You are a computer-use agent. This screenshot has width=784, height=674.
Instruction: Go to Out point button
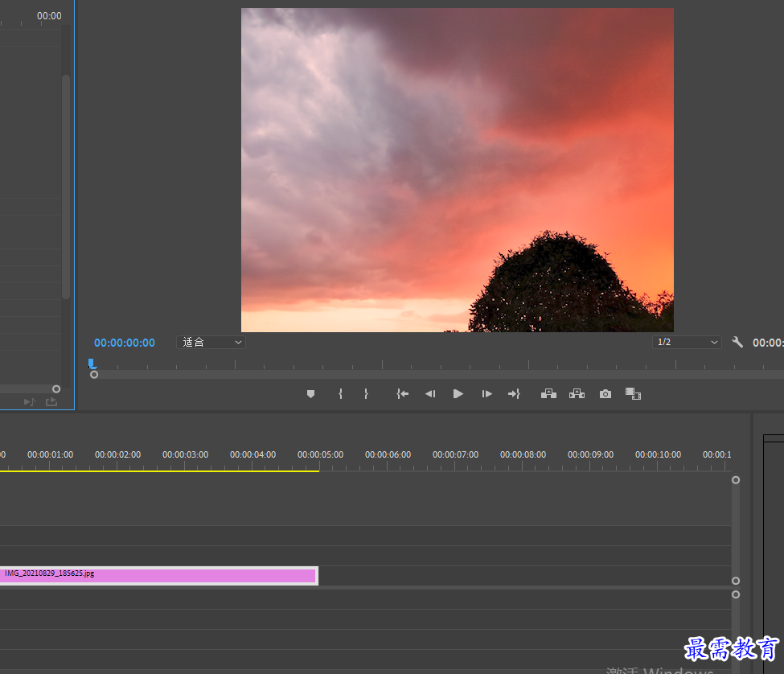(x=514, y=394)
